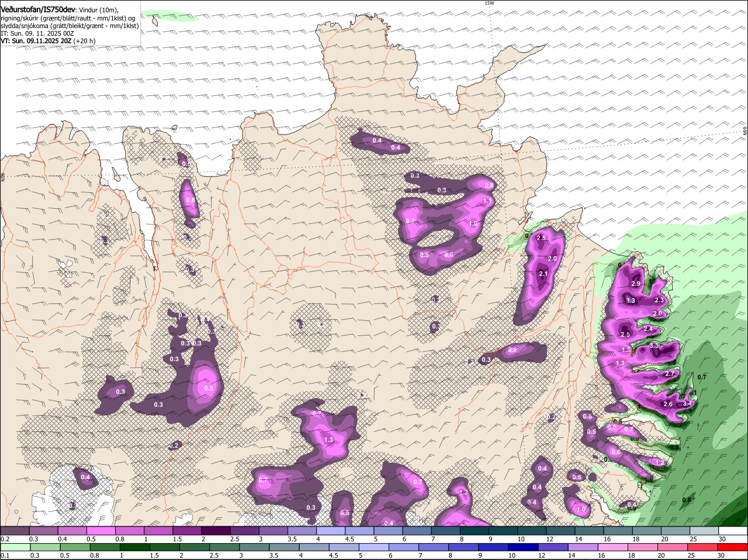This screenshot has height=560, width=748.
Task: Click the 'rigning/skúrir (grænt/blátt/rautt' legend line
Action: pyautogui.click(x=68, y=18)
